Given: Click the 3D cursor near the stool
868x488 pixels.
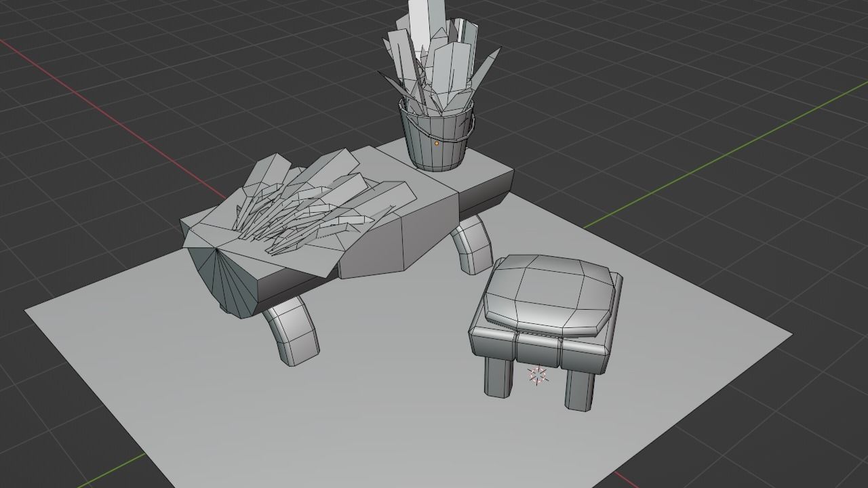Looking at the screenshot, I should 538,375.
